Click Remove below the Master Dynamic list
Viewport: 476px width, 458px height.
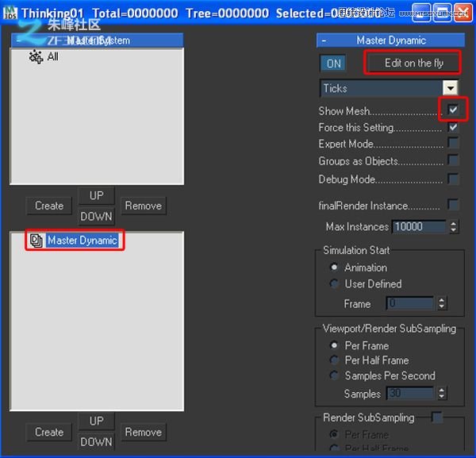(144, 432)
